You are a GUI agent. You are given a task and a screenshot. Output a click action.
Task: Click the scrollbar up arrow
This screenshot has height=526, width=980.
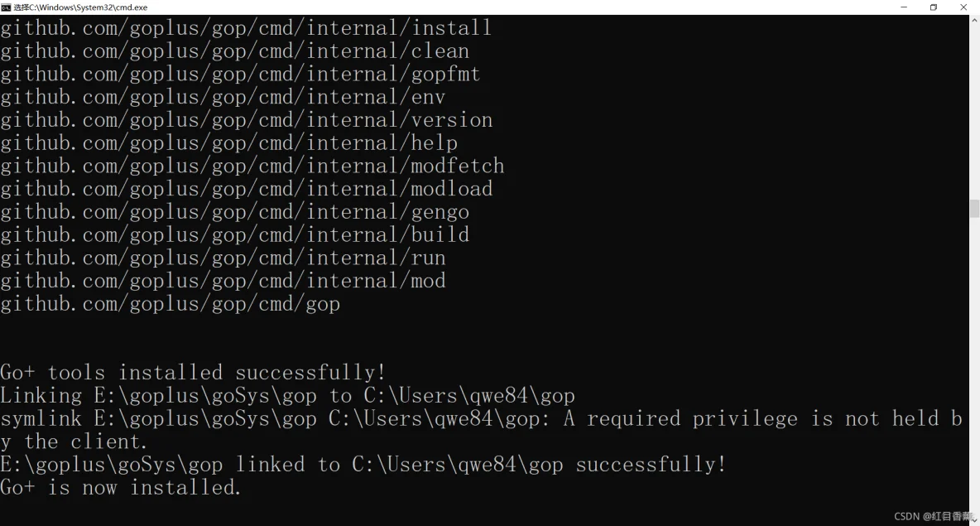974,21
